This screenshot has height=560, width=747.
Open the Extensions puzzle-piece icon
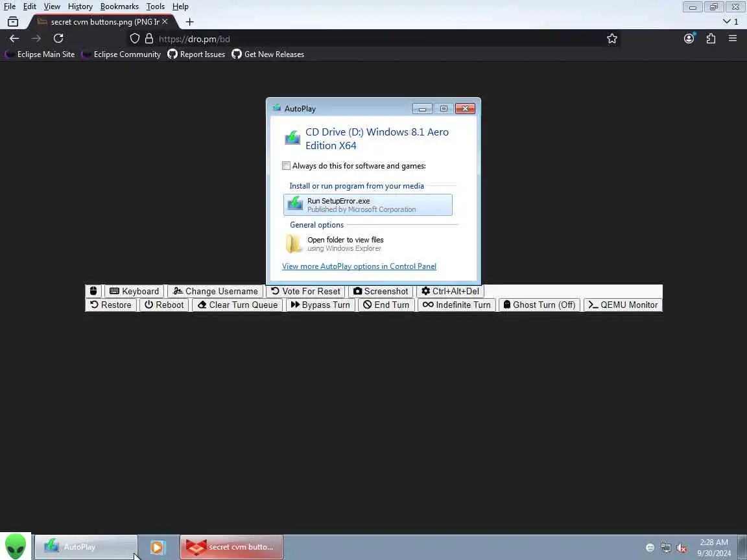click(711, 39)
